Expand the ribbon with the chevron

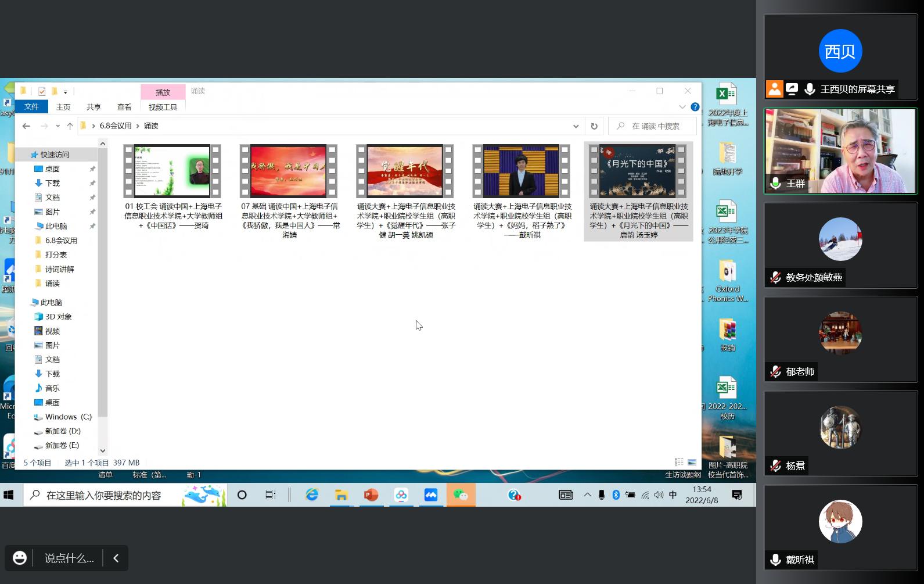coord(682,107)
